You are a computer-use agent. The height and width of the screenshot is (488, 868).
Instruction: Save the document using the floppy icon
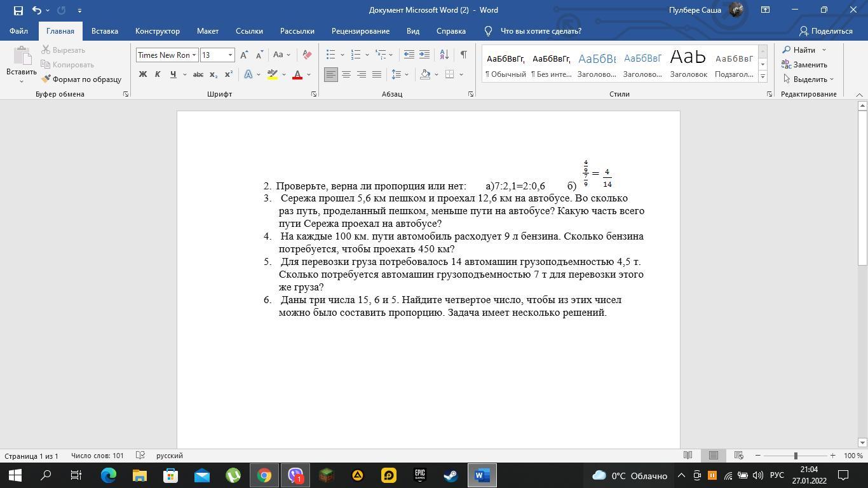[x=18, y=10]
